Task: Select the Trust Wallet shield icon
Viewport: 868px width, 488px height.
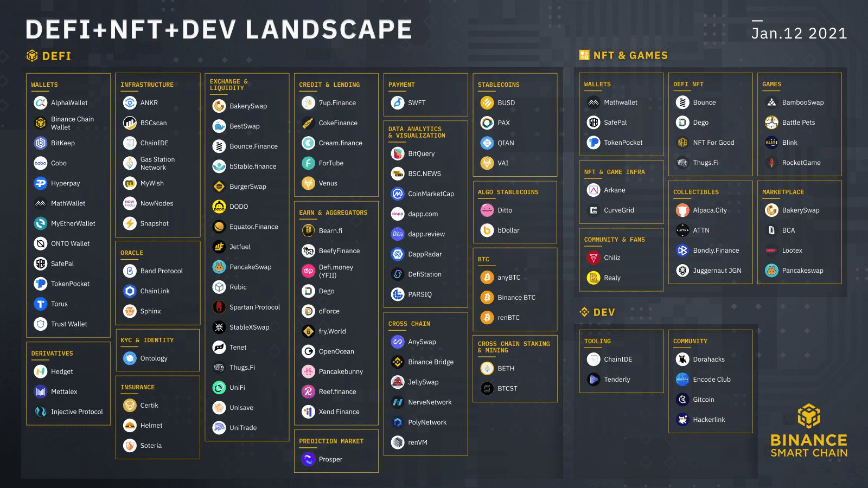Action: [41, 324]
